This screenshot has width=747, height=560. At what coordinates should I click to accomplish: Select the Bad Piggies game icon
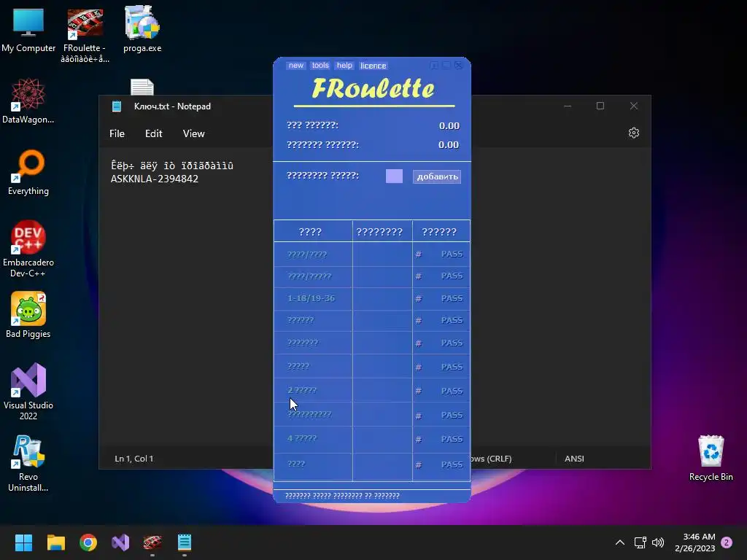click(28, 315)
